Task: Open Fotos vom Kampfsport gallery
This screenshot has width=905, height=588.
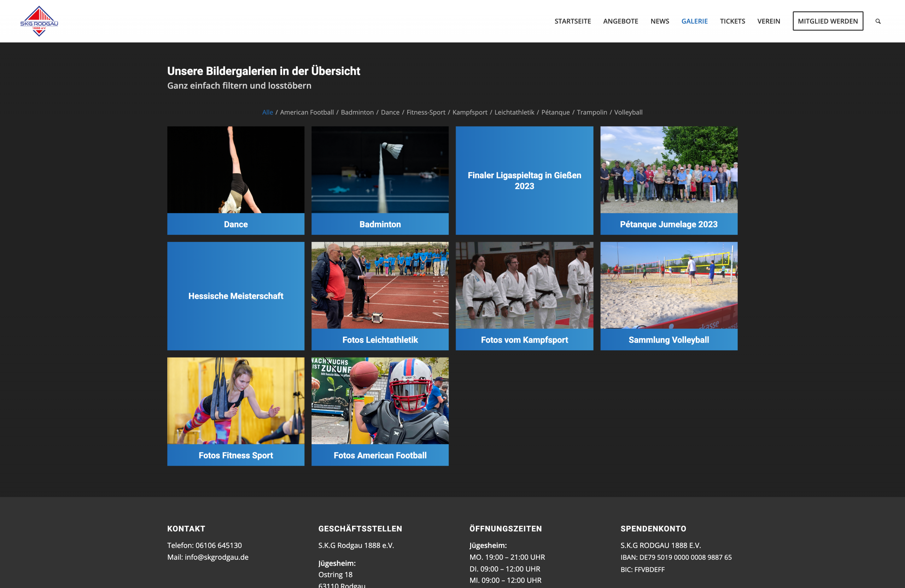Action: point(524,296)
